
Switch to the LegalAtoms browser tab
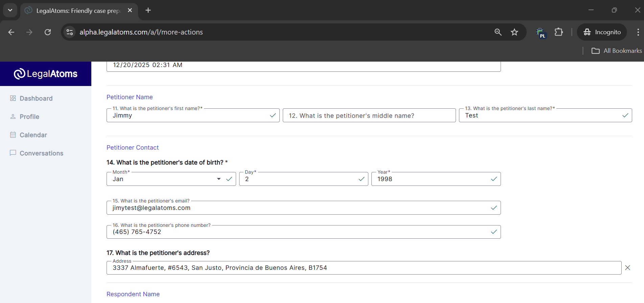coord(78,11)
